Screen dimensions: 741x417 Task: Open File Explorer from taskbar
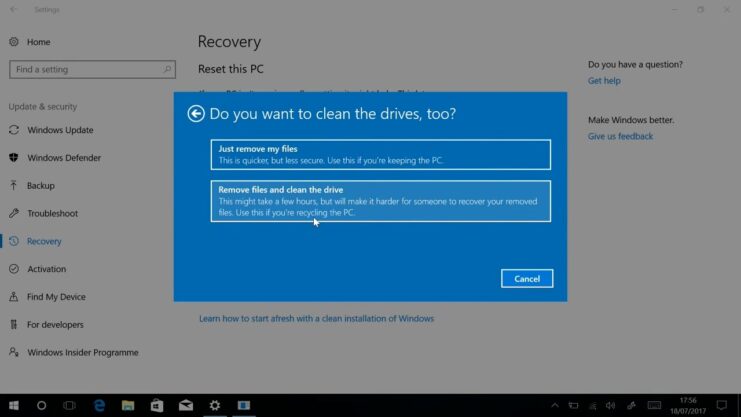click(128, 406)
